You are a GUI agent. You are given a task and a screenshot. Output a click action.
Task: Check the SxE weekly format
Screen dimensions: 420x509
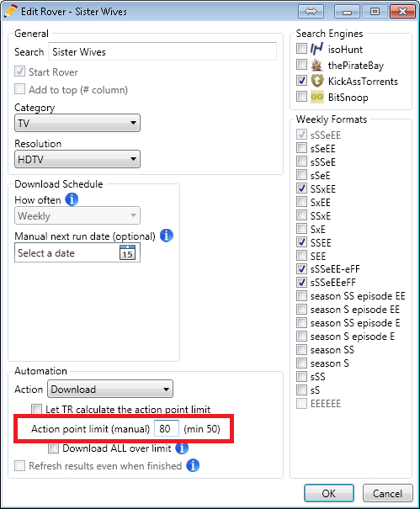[x=301, y=229]
